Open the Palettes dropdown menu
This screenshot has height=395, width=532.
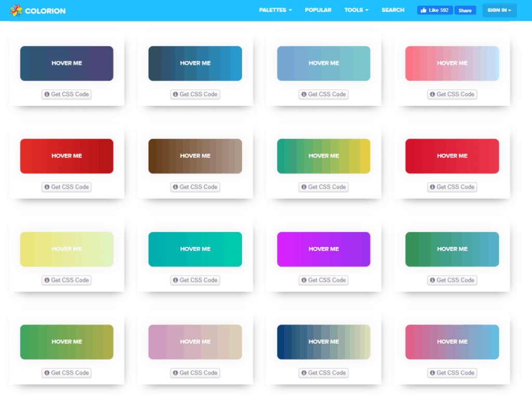coord(275,10)
